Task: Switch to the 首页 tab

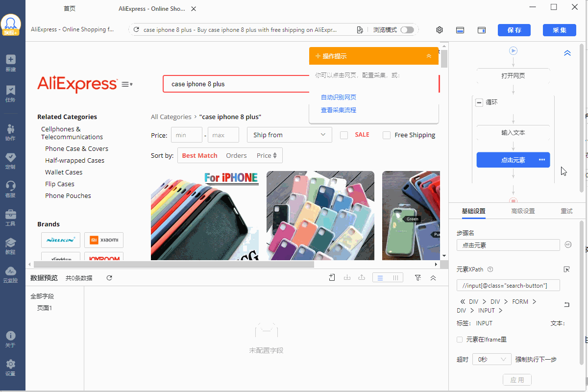Action: tap(70, 9)
